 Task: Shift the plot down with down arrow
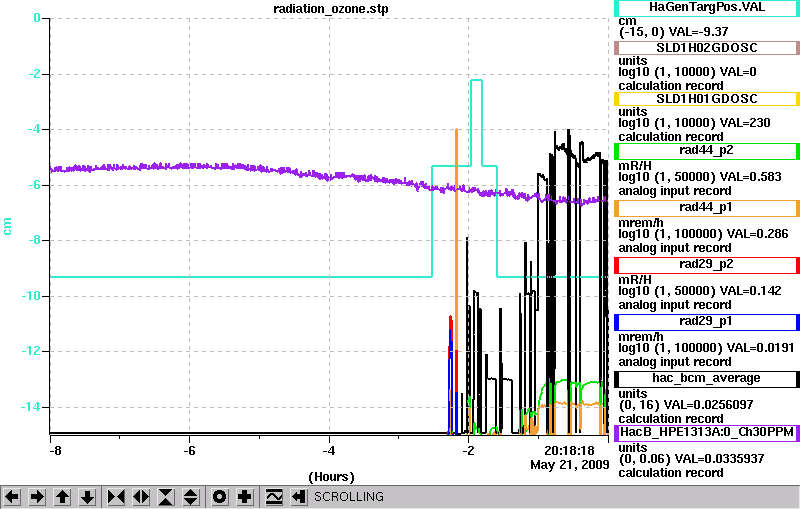pos(87,497)
